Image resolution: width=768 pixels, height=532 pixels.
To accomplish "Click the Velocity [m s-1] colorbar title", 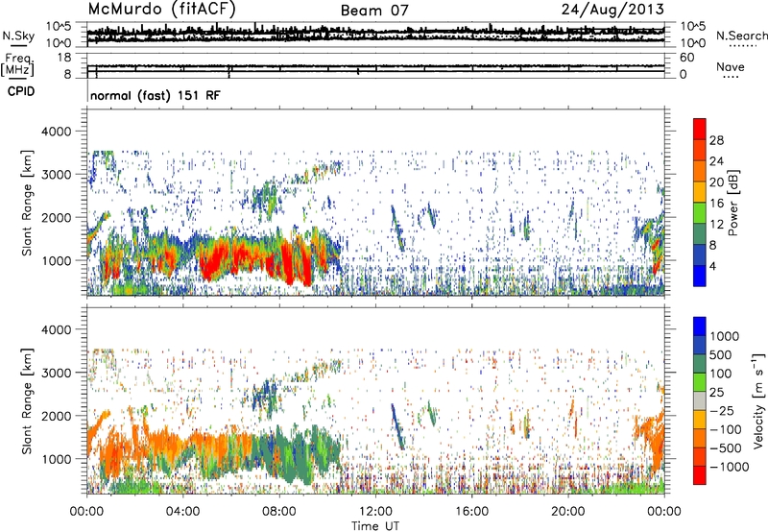I will (758, 400).
